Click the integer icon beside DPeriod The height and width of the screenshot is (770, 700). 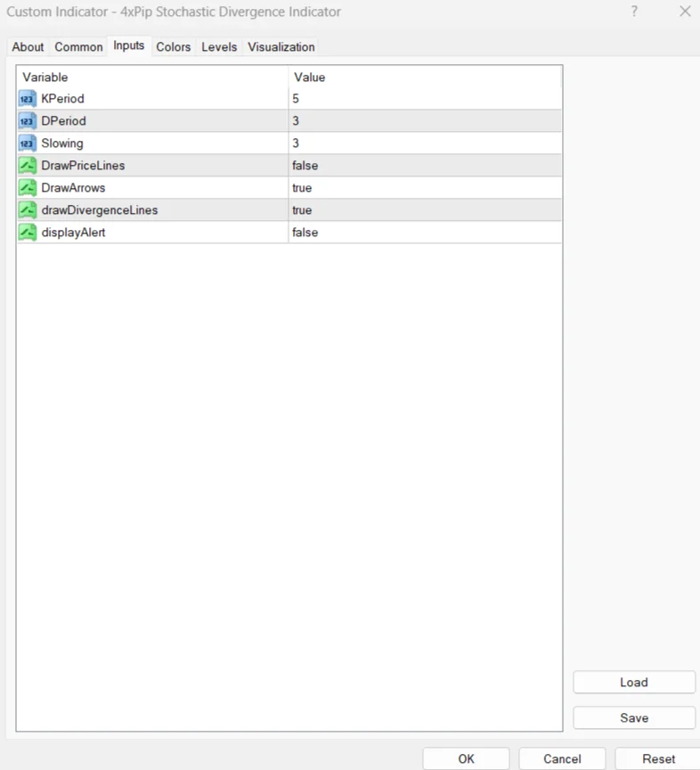click(28, 121)
